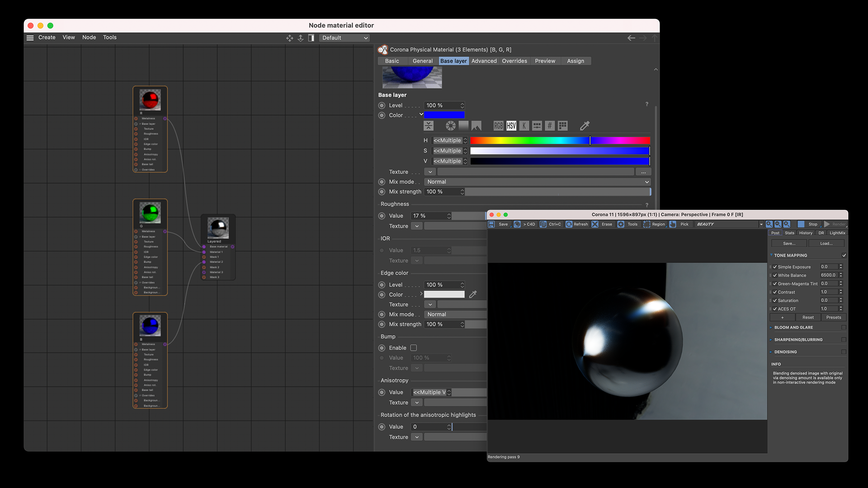This screenshot has width=868, height=488.
Task: Switch color sliders to RGB mode
Action: (498, 126)
